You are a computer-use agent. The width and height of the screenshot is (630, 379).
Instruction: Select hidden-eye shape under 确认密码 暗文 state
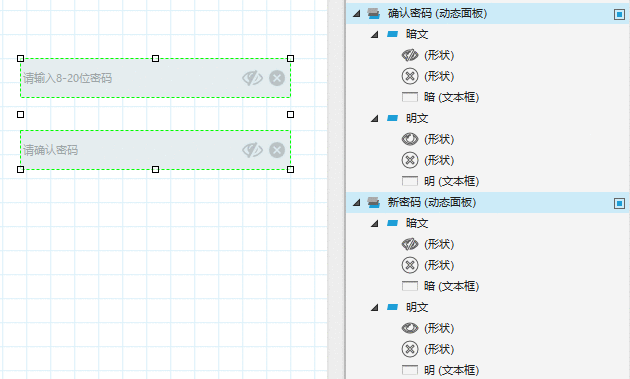point(410,55)
